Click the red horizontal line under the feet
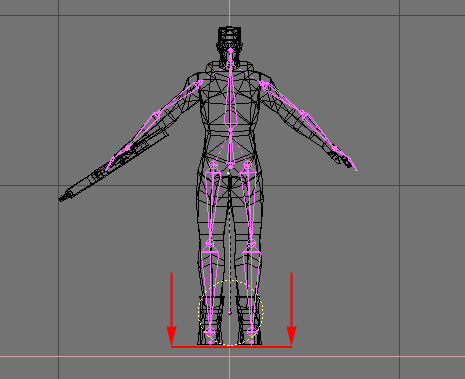Viewport: 465px width, 379px height. tap(231, 347)
